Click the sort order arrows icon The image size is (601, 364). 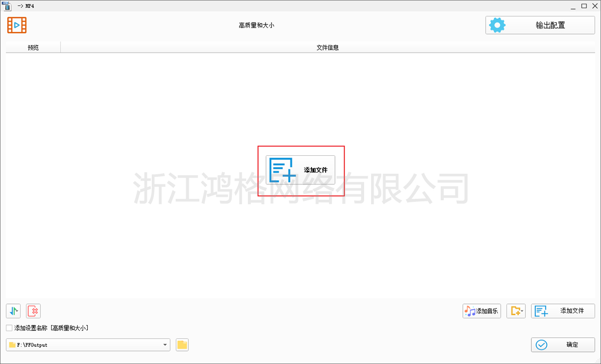click(14, 311)
